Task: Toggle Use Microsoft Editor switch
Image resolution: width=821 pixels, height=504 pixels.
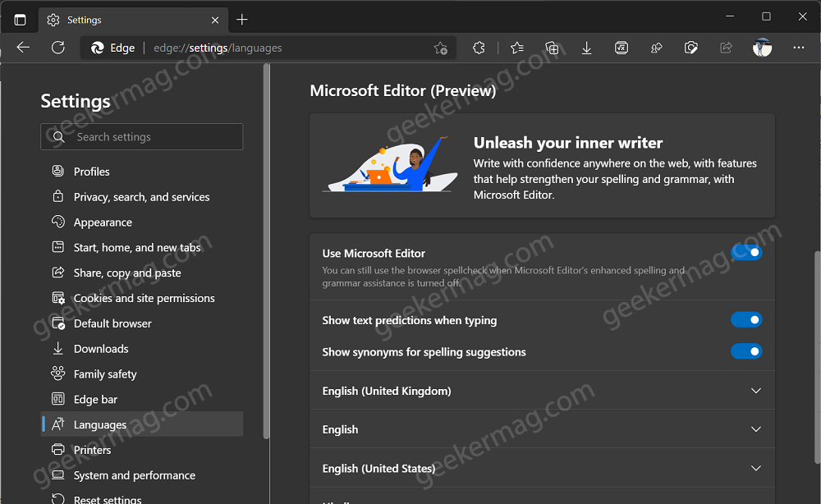Action: point(746,253)
